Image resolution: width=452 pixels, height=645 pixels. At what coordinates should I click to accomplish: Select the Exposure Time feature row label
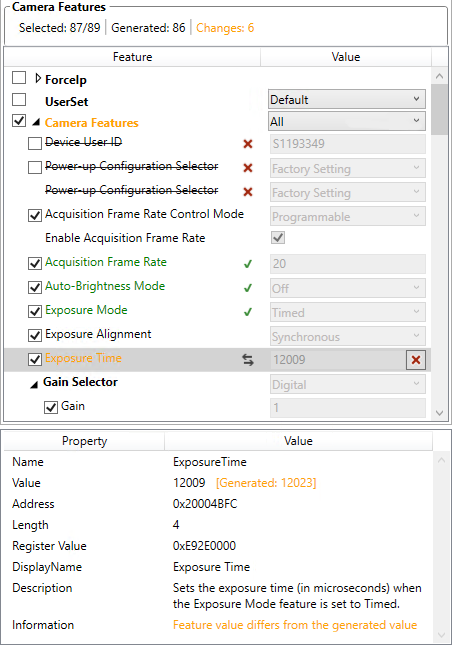point(83,358)
